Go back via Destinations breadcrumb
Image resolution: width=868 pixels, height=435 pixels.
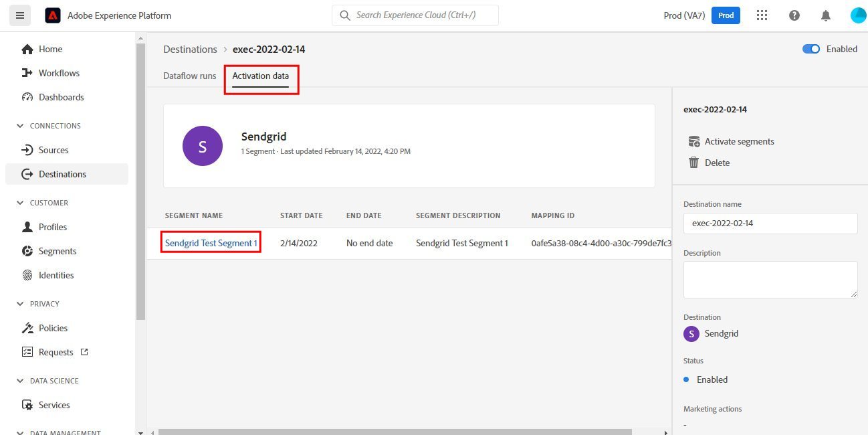[191, 49]
